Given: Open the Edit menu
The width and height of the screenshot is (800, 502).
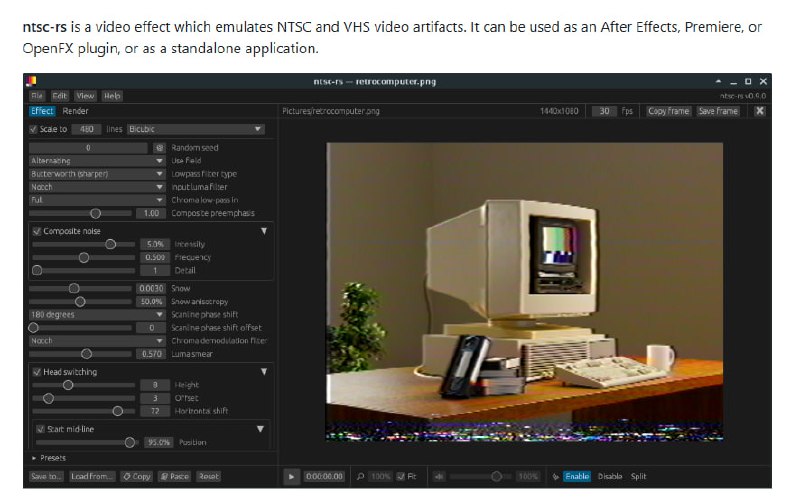Looking at the screenshot, I should [60, 96].
